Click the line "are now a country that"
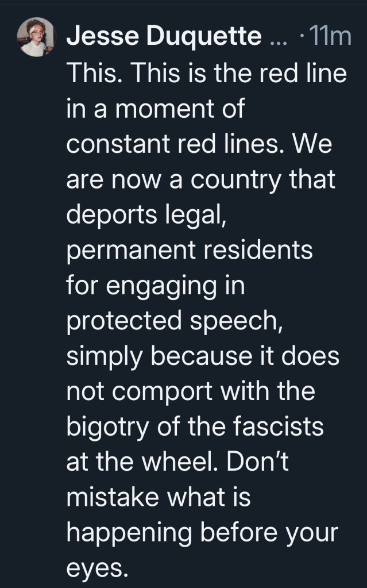 [x=200, y=180]
